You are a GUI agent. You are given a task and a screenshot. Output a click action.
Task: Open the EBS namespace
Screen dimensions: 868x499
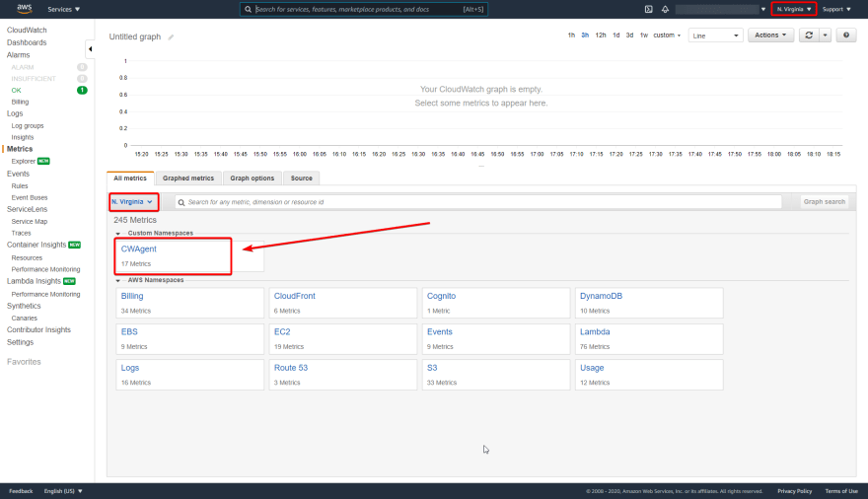[189, 339]
